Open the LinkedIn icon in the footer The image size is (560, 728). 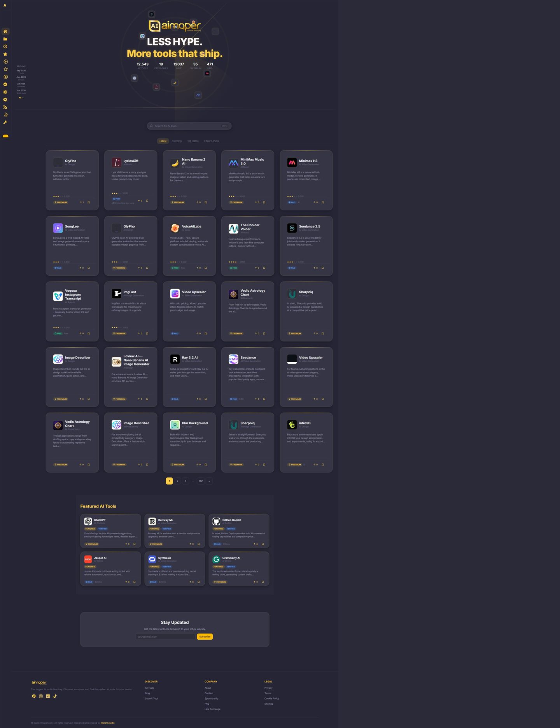pos(48,696)
